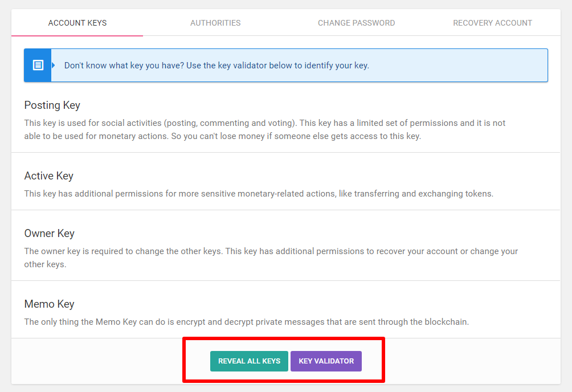
Task: Click the key validator hint text in banner
Action: [x=216, y=66]
